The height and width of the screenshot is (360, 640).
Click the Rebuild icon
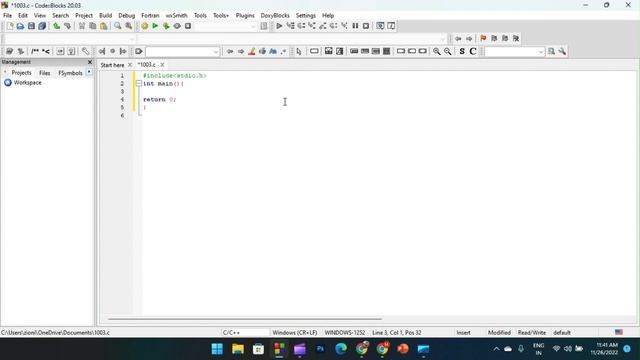point(177,26)
